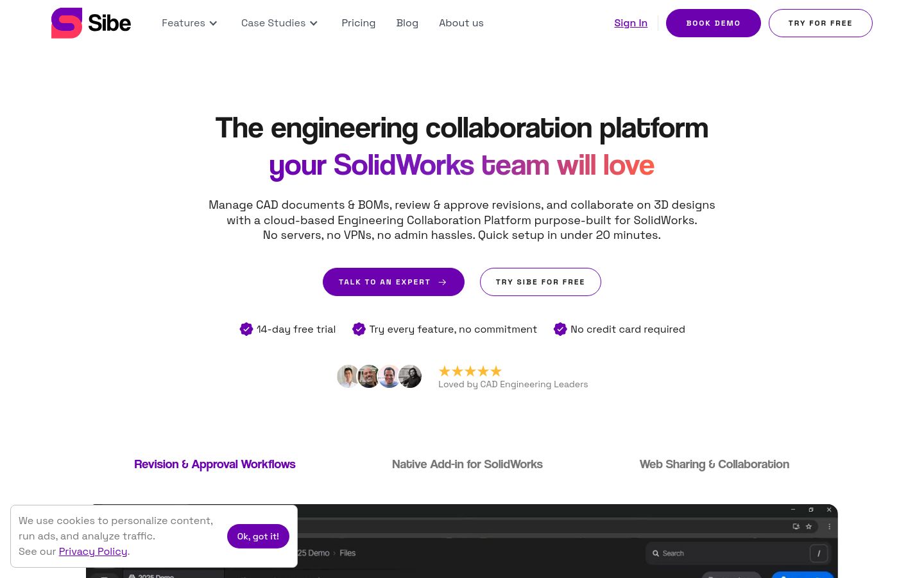The height and width of the screenshot is (578, 924).
Task: Click the first customer avatar photo
Action: click(x=348, y=376)
